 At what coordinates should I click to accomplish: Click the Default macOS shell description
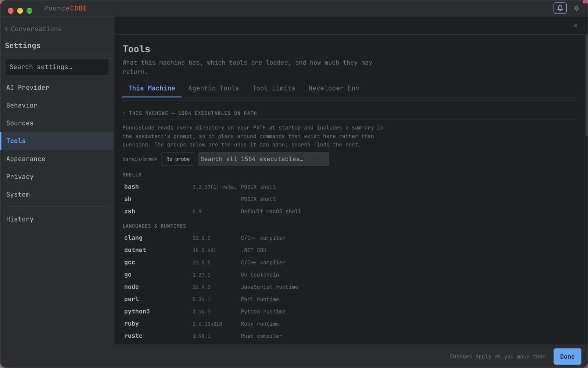coord(271,212)
